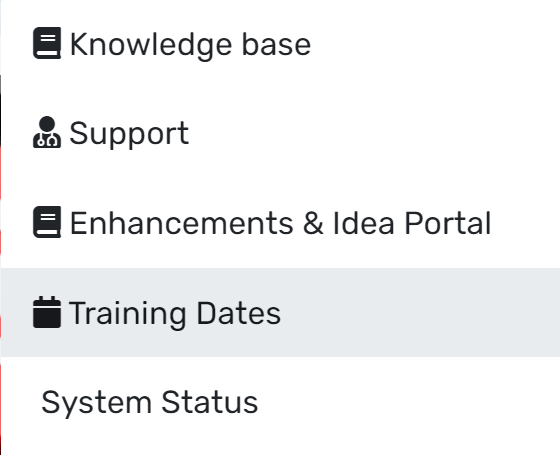Click the word "Enhancements" in the third item

click(181, 223)
